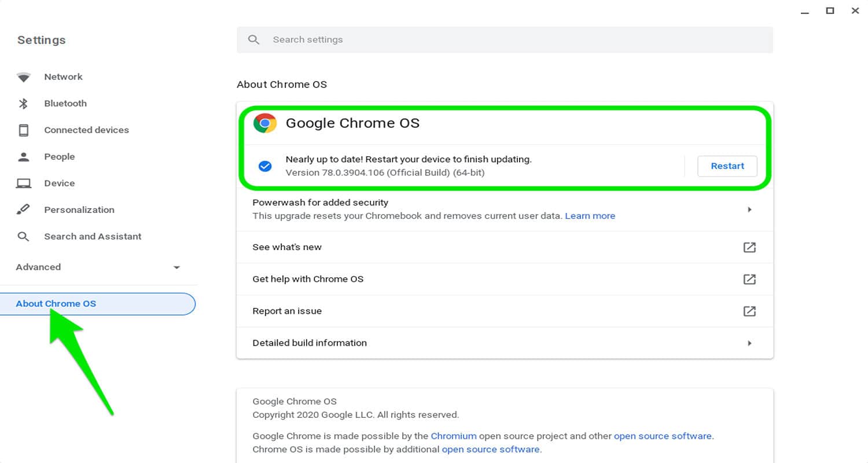Click the 'Nearly up to date!' status message
Viewport: 868px width, 463px height.
pos(409,159)
